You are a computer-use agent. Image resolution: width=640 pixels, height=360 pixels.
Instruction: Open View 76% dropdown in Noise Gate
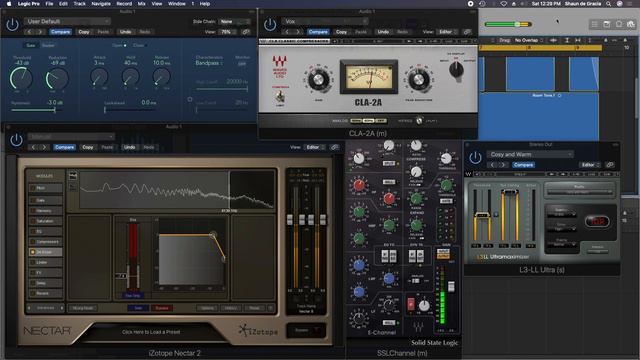coord(228,32)
